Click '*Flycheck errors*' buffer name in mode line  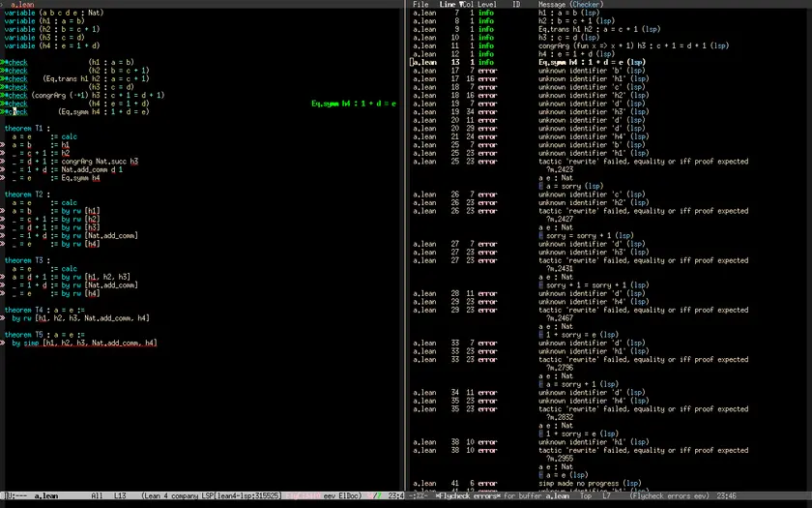point(467,496)
